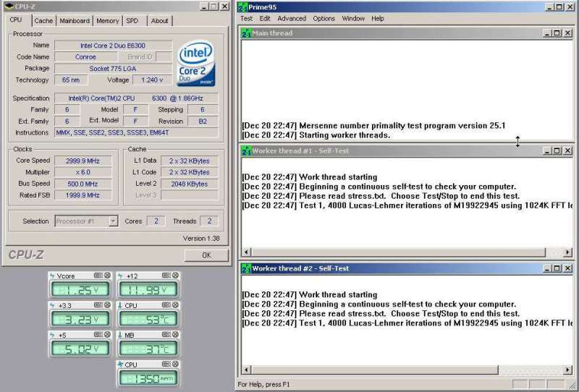Close the CPU temperature gauge
579x392 pixels.
(x=175, y=305)
